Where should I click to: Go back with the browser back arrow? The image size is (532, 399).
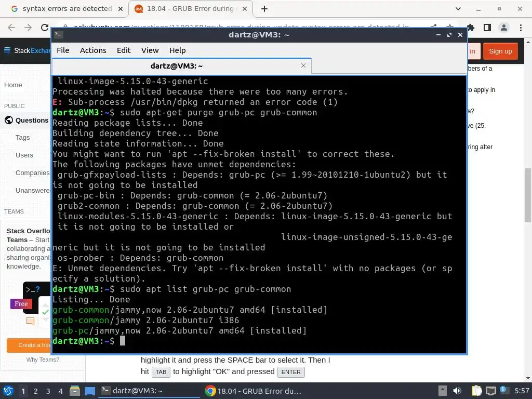click(11, 28)
